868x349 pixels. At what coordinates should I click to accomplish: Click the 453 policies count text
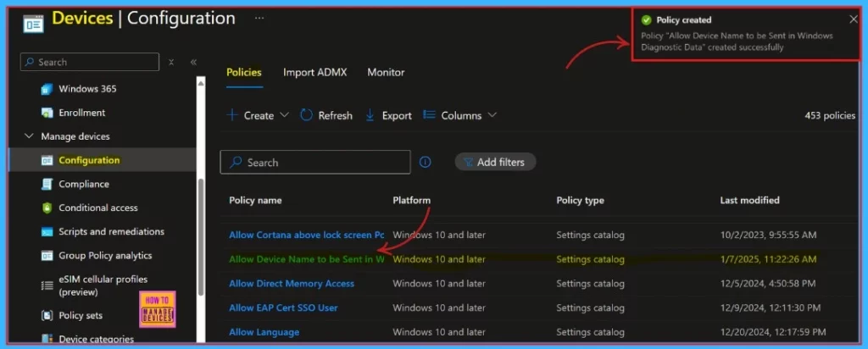pyautogui.click(x=830, y=115)
